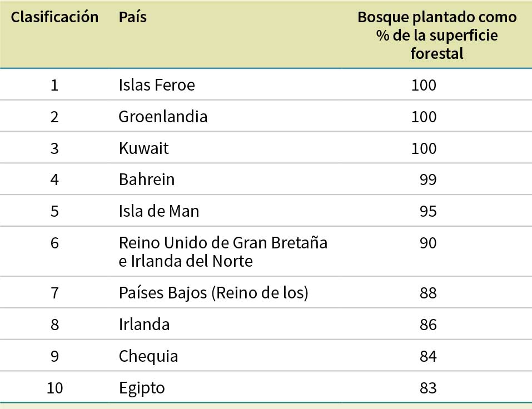Select the value 83 in Egipto row
The image size is (532, 409).
pyautogui.click(x=428, y=387)
